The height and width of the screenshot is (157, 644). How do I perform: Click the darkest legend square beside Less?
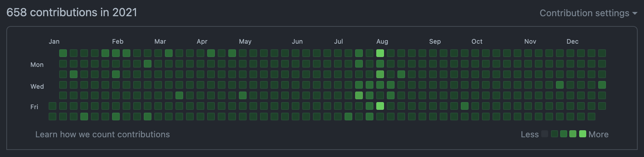click(545, 134)
